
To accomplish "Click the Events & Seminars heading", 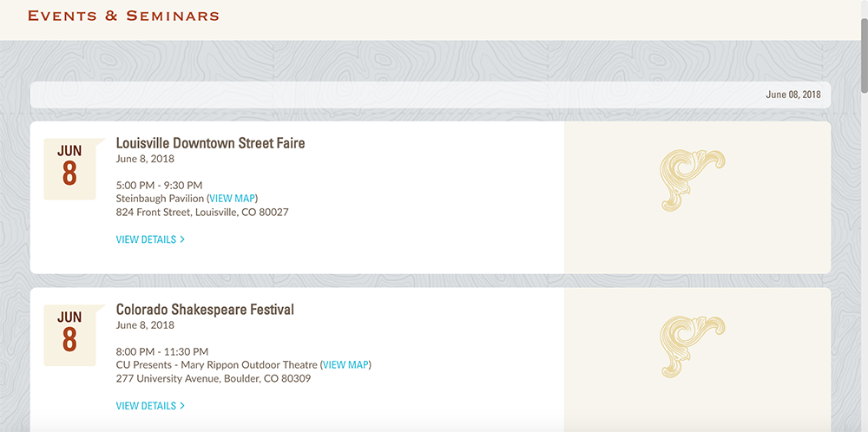I will click(123, 16).
